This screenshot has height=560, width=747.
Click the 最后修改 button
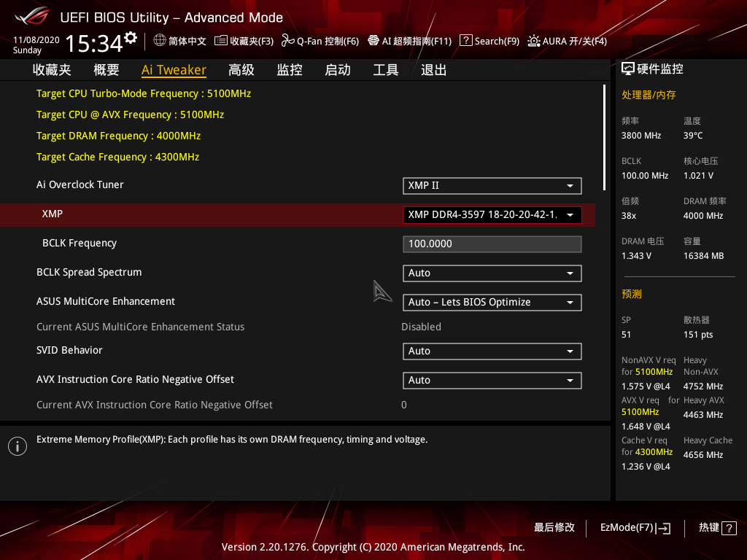tap(554, 528)
